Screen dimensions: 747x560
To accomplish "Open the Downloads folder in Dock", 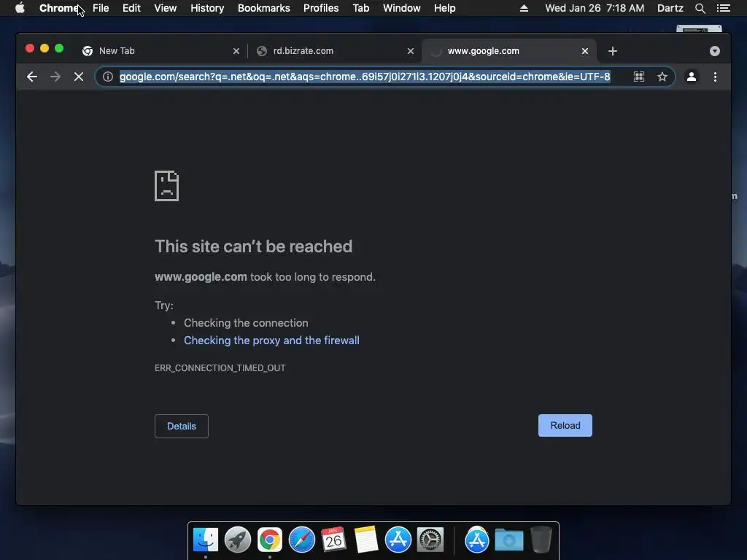I will click(x=508, y=540).
